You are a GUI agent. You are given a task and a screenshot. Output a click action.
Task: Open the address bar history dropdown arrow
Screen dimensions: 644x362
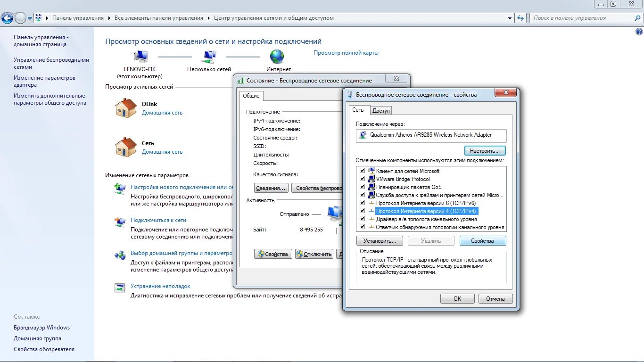pyautogui.click(x=510, y=18)
